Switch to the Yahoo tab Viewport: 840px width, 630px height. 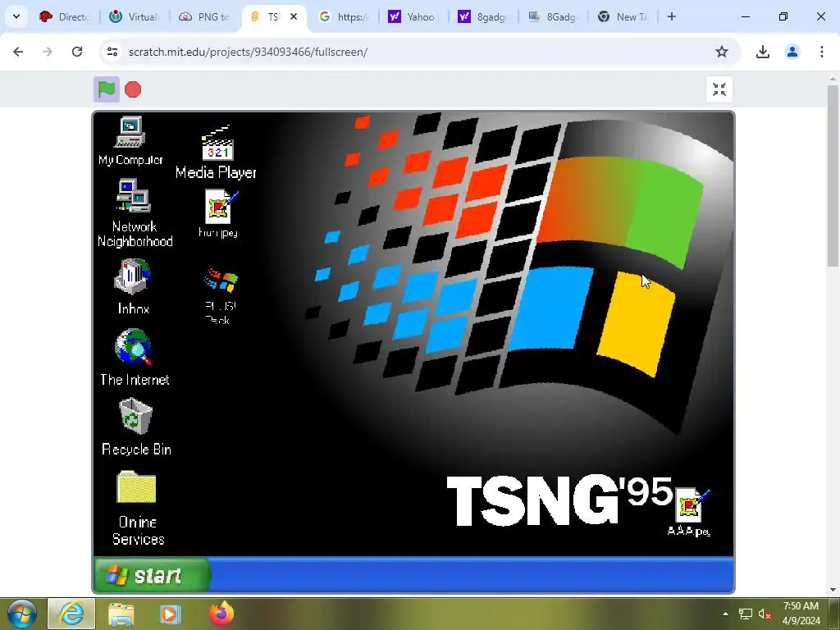[413, 16]
